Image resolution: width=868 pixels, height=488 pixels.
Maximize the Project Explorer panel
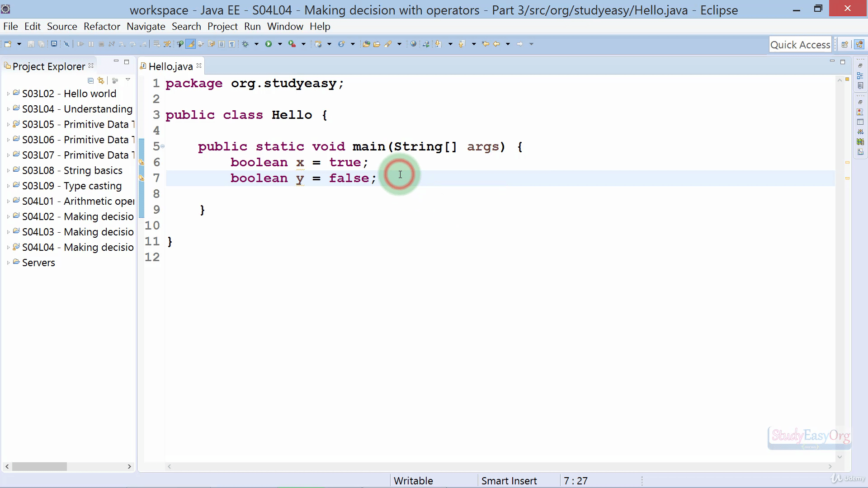[127, 61]
